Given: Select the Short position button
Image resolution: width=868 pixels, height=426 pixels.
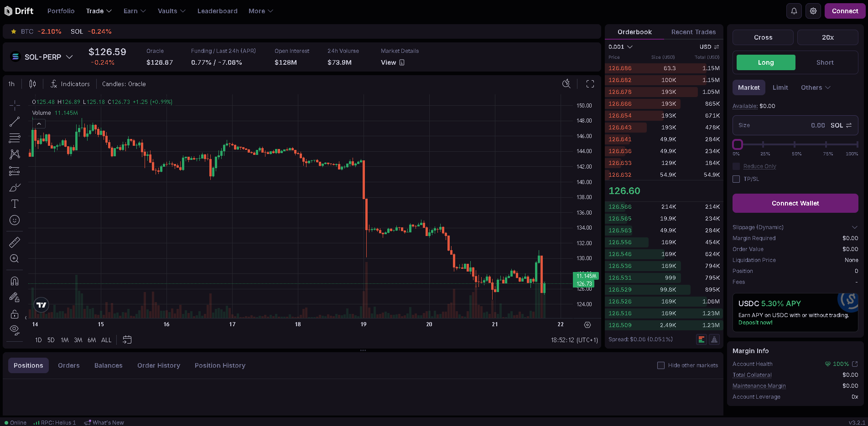Looking at the screenshot, I should pos(825,62).
